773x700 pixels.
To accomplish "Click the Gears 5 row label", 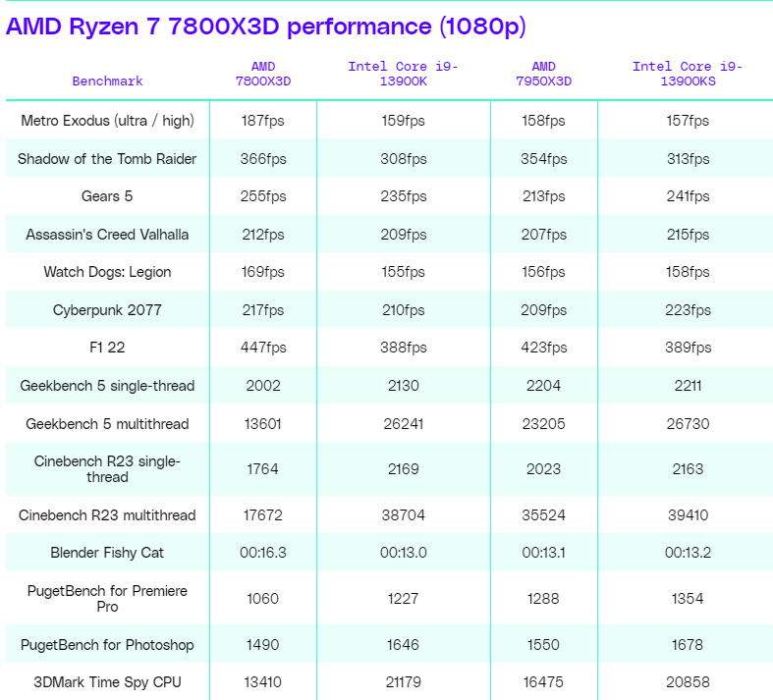I will (107, 196).
